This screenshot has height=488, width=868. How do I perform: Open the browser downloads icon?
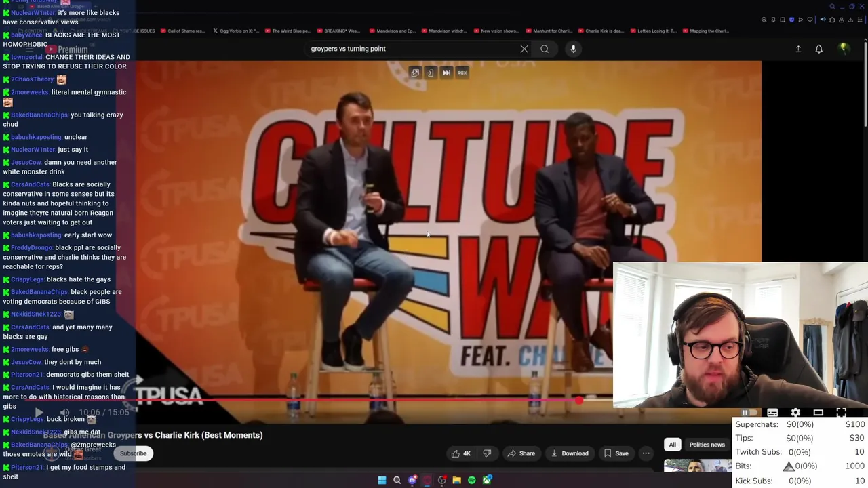click(x=850, y=20)
